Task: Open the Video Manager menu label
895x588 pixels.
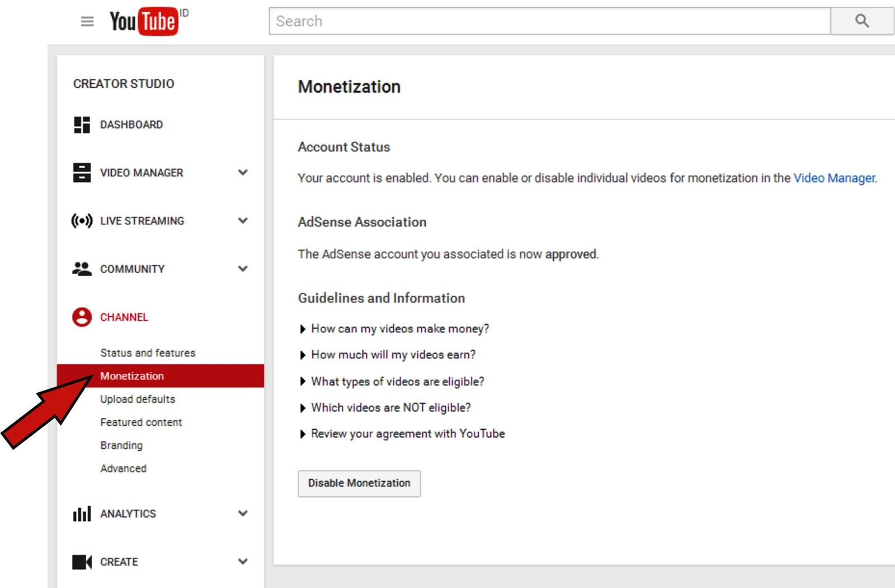Action: click(x=142, y=173)
